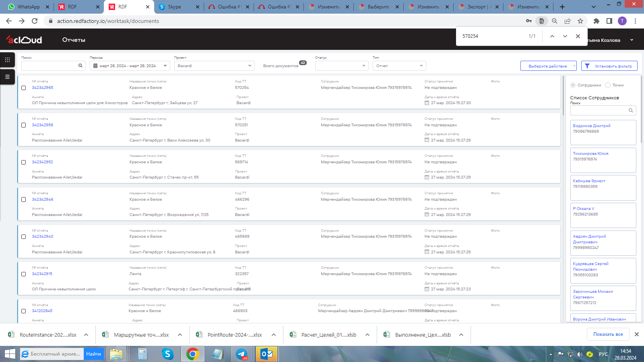Click Установить фильтр button

[x=609, y=66]
